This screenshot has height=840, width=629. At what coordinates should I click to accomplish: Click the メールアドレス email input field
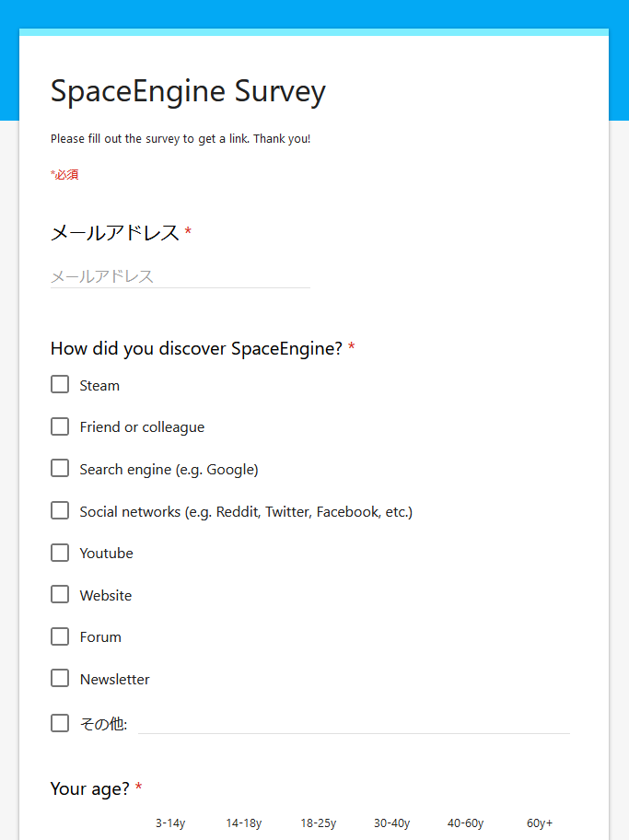(x=180, y=276)
